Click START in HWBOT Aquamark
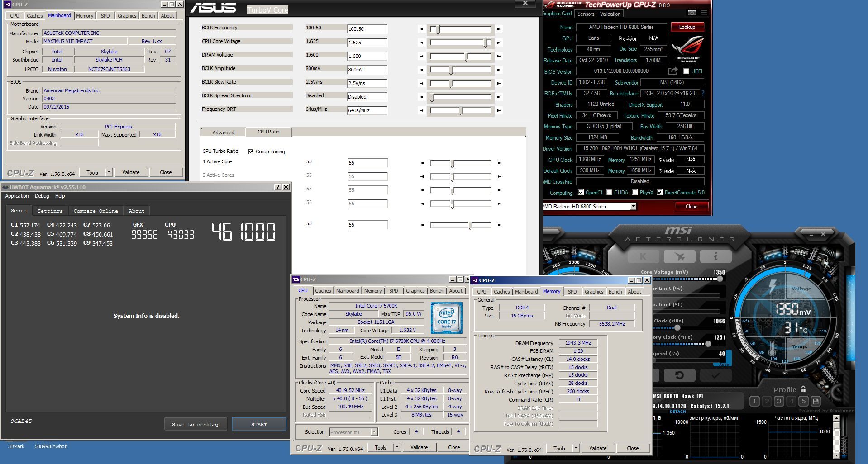 tap(259, 424)
